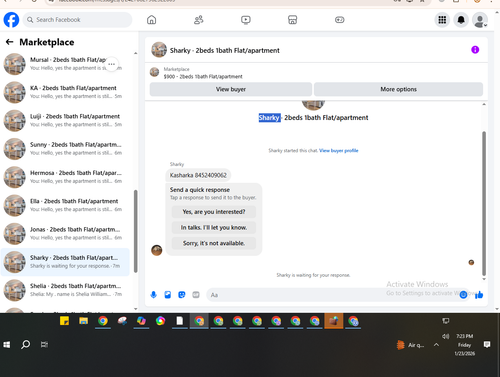Click the back arrow beside Marketplace
Viewport: 500px width, 377px height.
[x=9, y=42]
